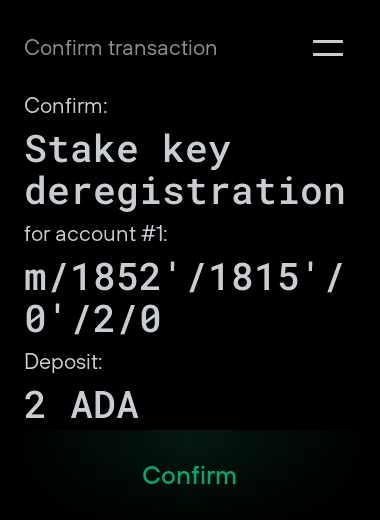Viewport: 380px width, 520px height.
Task: Click the 'm' at derivation path start
Action: (35, 280)
